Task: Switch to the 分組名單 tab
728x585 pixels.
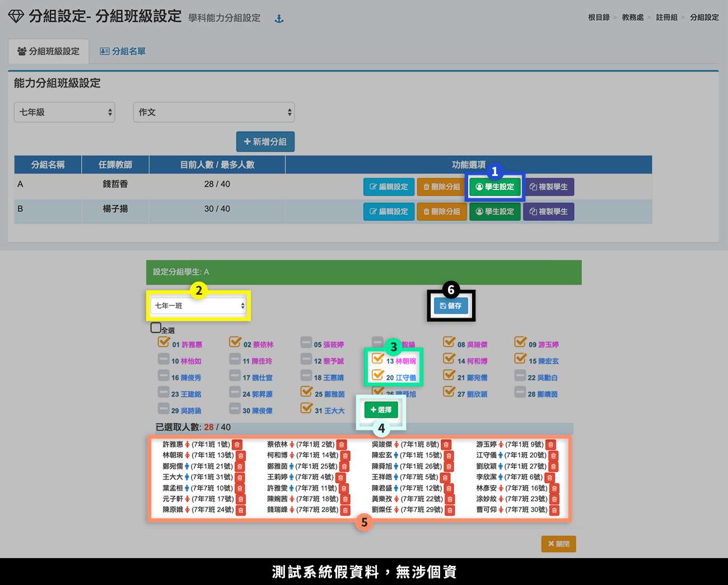Action: point(123,52)
